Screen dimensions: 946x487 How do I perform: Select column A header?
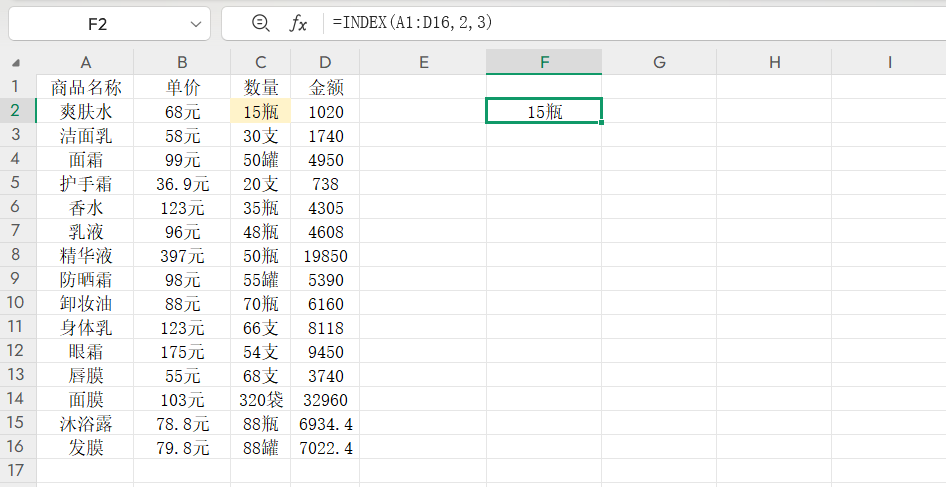86,62
